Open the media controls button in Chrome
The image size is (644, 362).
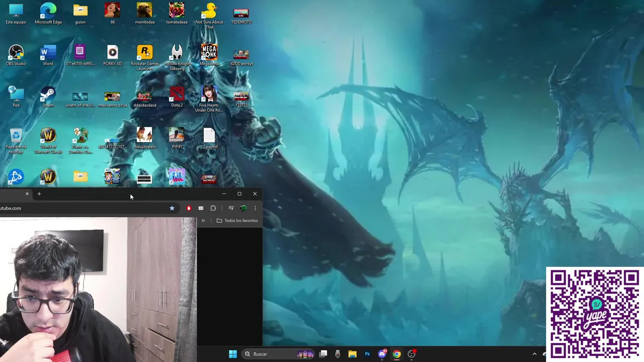231,208
